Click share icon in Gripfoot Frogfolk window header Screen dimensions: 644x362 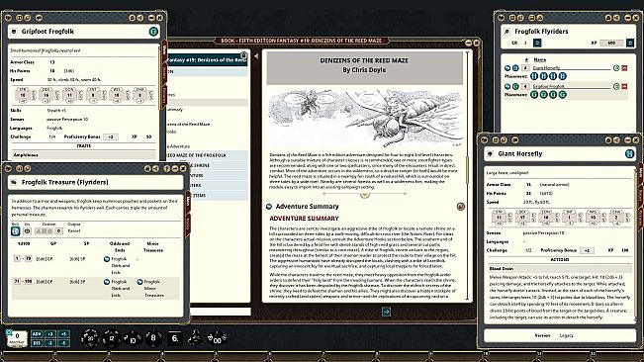click(x=139, y=18)
